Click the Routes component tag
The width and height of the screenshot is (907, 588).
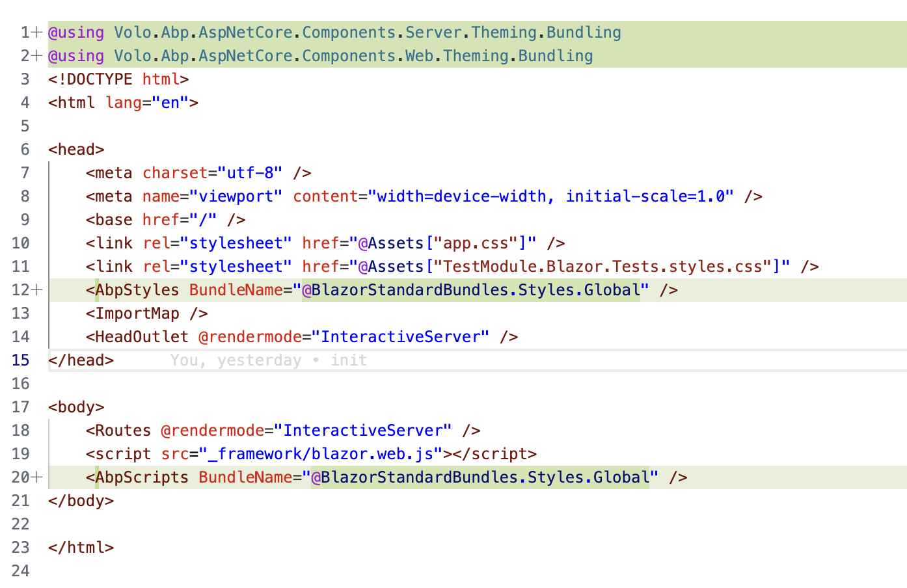[x=123, y=431]
